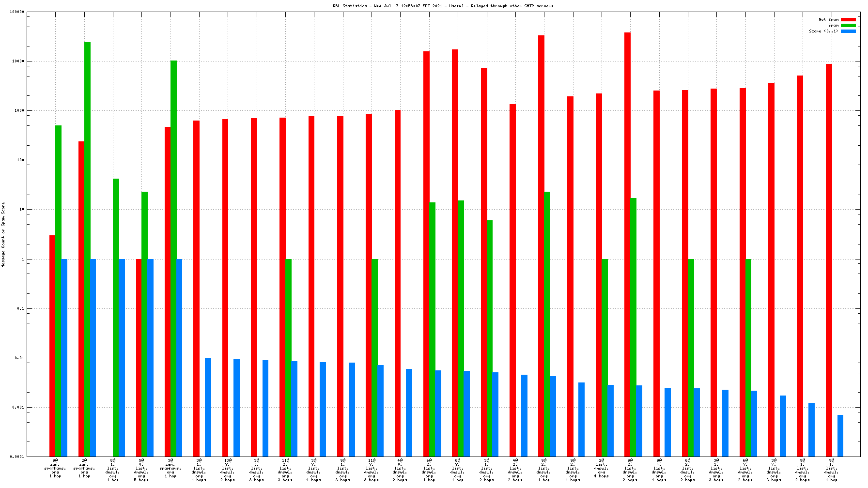This screenshot has height=488, width=868.
Task: Click the vertical Message Count axis label
Action: [x=3, y=235]
